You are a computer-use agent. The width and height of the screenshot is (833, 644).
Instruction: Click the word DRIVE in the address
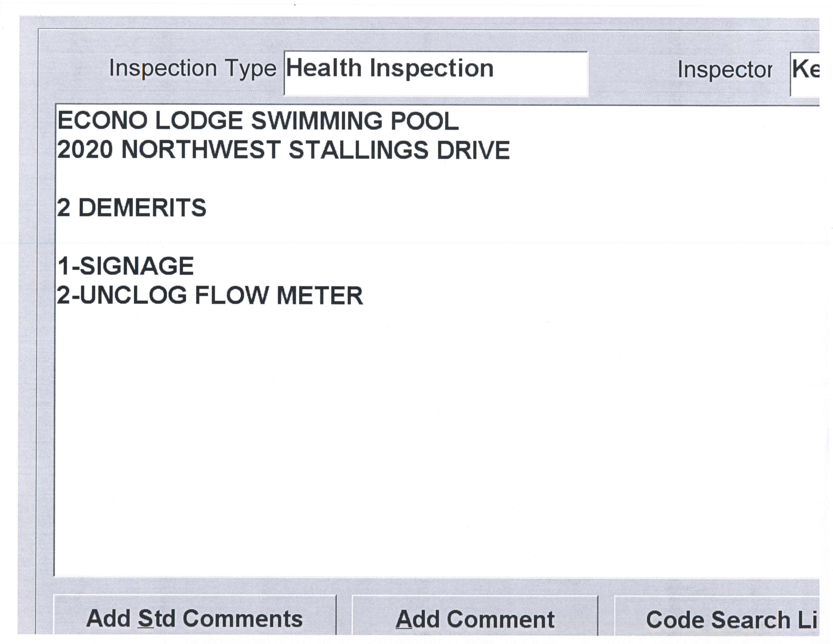[x=473, y=150]
